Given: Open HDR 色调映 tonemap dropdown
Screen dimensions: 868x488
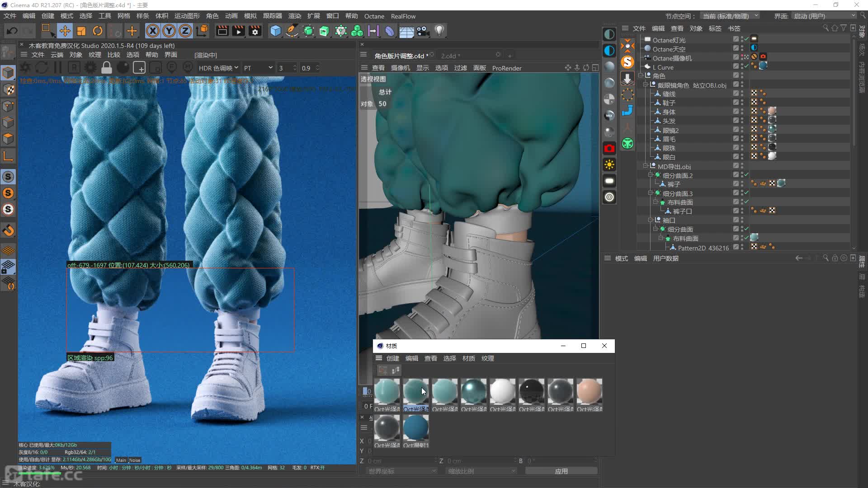Looking at the screenshot, I should pos(218,68).
